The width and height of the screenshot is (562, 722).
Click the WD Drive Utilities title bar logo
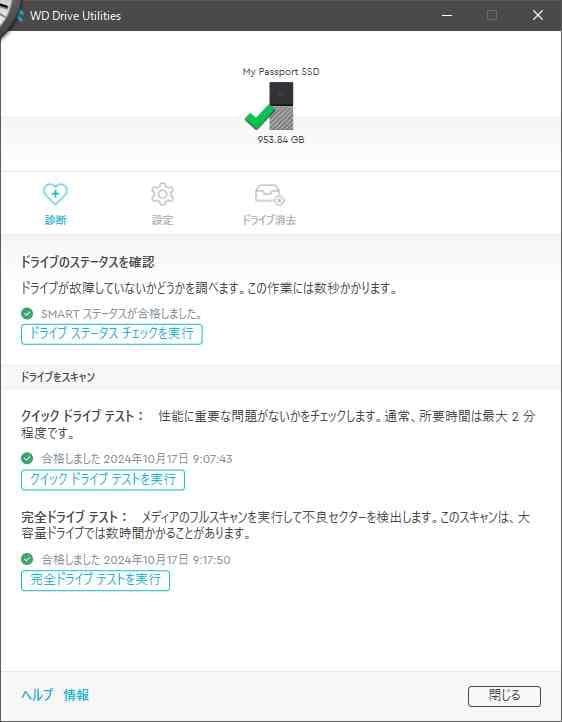point(19,15)
